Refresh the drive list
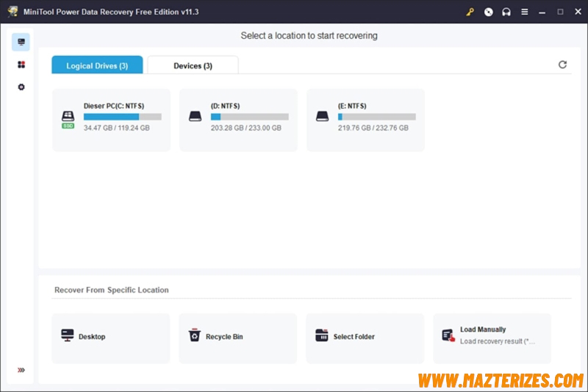The height and width of the screenshot is (392, 588). click(x=562, y=65)
